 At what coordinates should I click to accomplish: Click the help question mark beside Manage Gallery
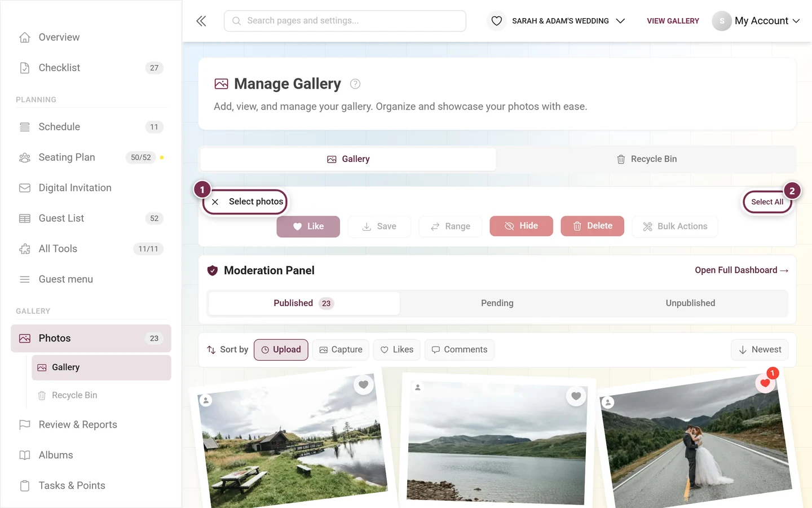coord(355,84)
